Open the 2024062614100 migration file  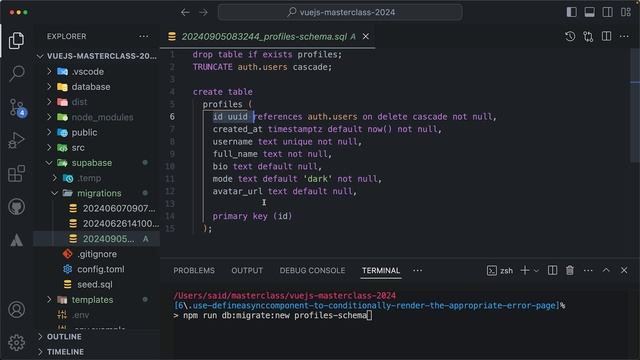96,224
